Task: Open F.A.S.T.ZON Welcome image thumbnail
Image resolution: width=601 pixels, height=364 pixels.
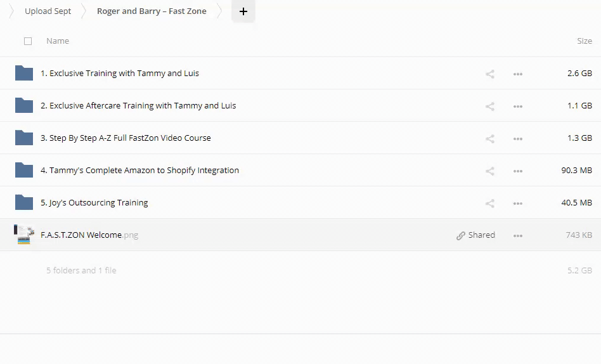Action: (x=24, y=235)
